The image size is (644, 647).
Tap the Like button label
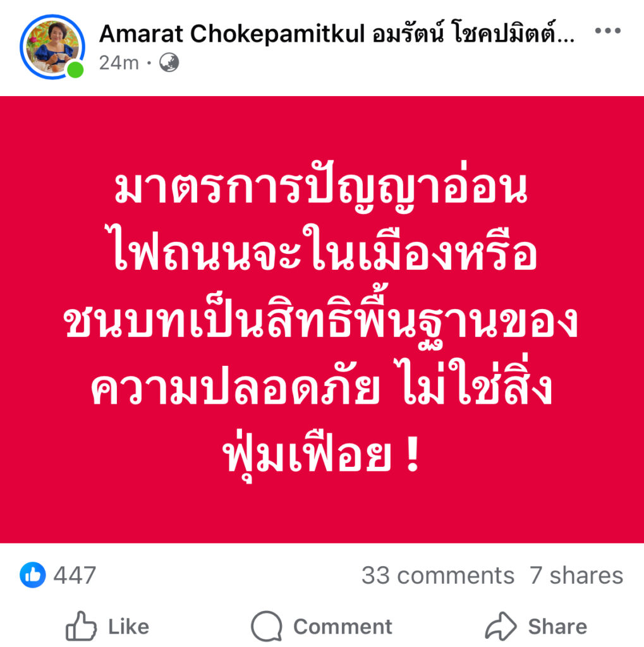pos(128,627)
